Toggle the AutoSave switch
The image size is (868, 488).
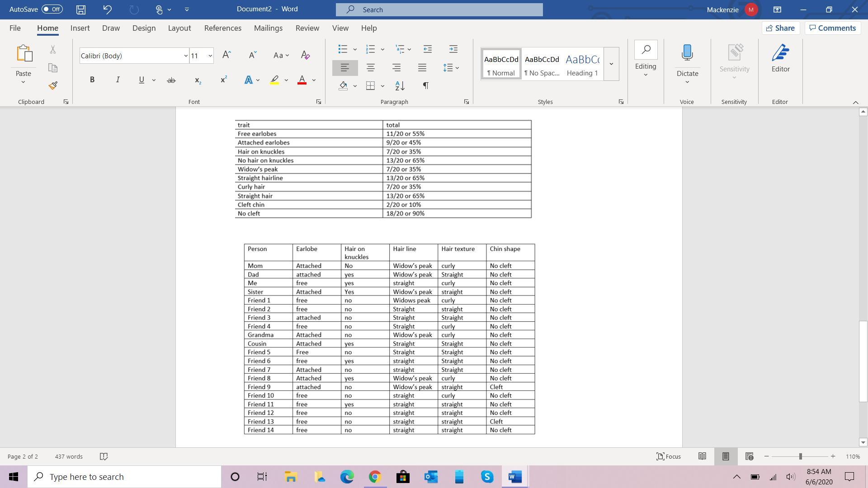(x=52, y=9)
